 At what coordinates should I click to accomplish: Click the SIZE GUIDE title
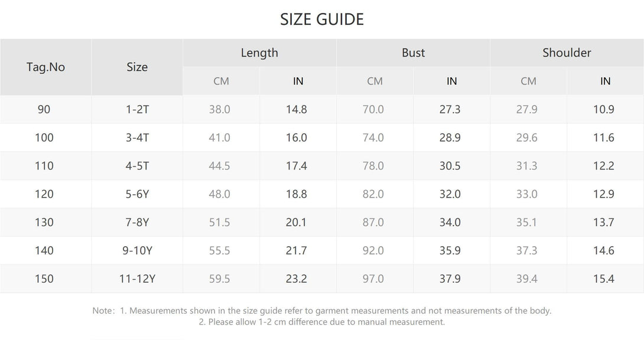[x=322, y=19]
